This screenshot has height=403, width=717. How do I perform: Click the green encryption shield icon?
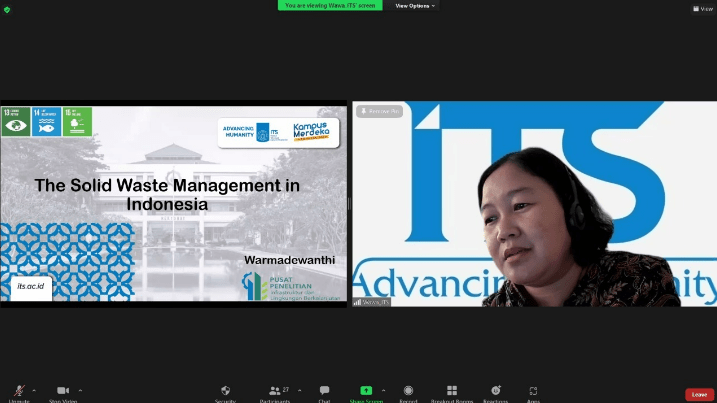click(x=7, y=9)
